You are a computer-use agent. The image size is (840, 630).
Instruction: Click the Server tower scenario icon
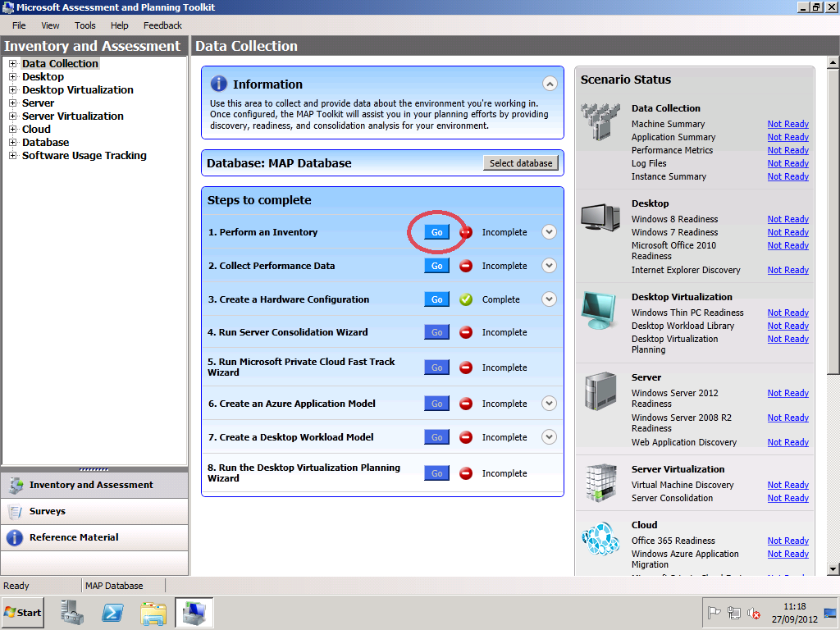coord(600,391)
